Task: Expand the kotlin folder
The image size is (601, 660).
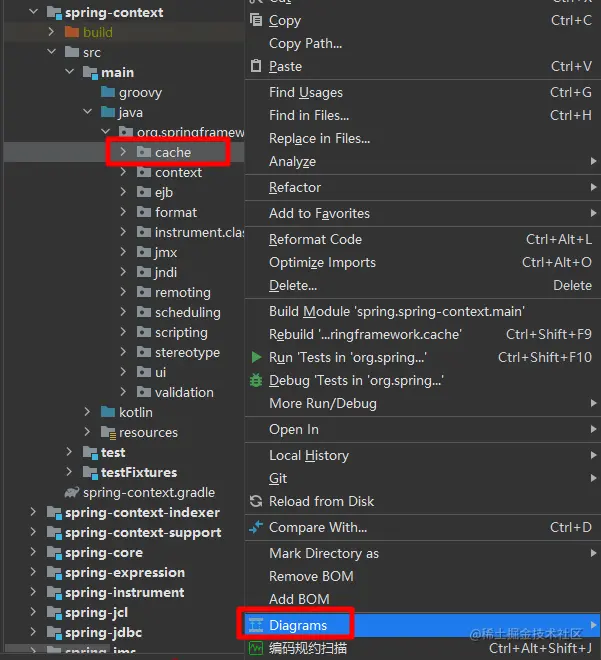Action: tap(87, 412)
